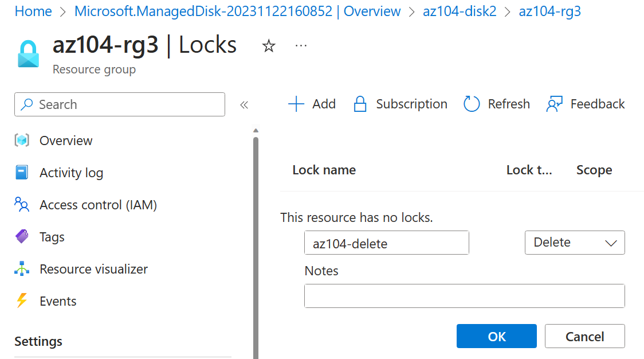Go to the Home breadcrumb link
The image size is (644, 359).
point(33,11)
